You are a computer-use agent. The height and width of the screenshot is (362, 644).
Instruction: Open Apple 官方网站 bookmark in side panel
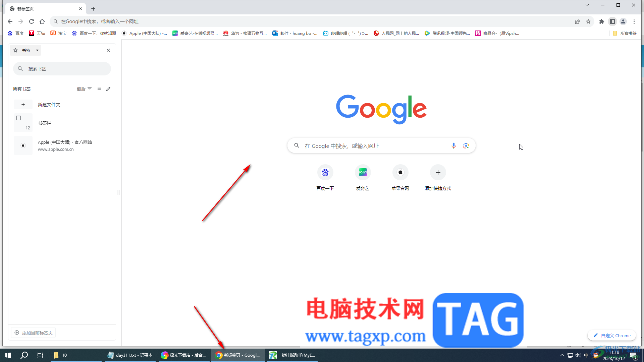tap(62, 145)
